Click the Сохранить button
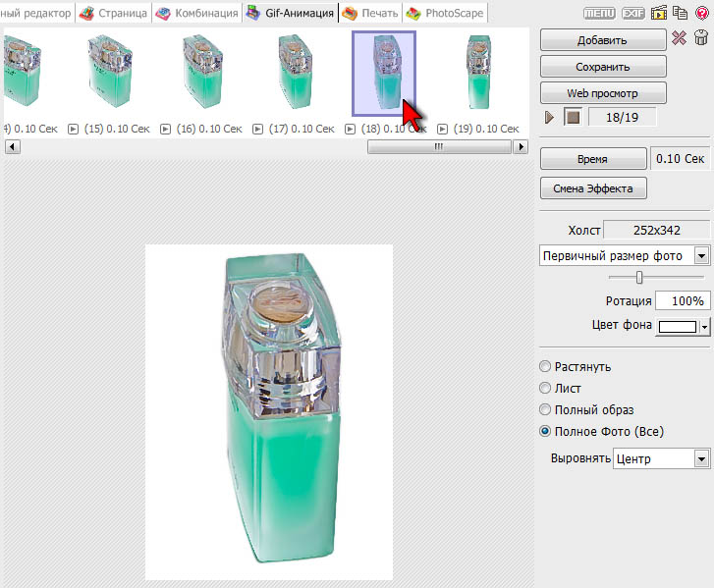The image size is (714, 588). [x=603, y=67]
